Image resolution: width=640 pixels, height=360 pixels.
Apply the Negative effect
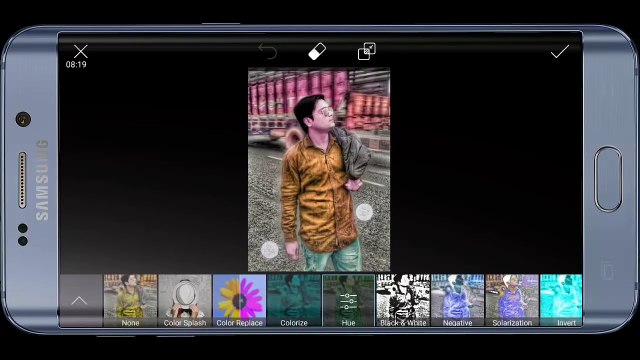coord(458,301)
